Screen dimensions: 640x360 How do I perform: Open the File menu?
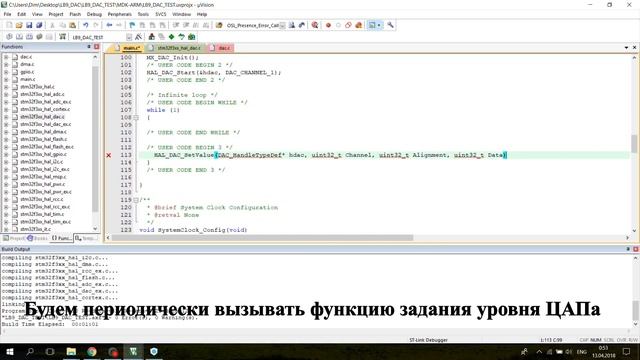point(7,14)
